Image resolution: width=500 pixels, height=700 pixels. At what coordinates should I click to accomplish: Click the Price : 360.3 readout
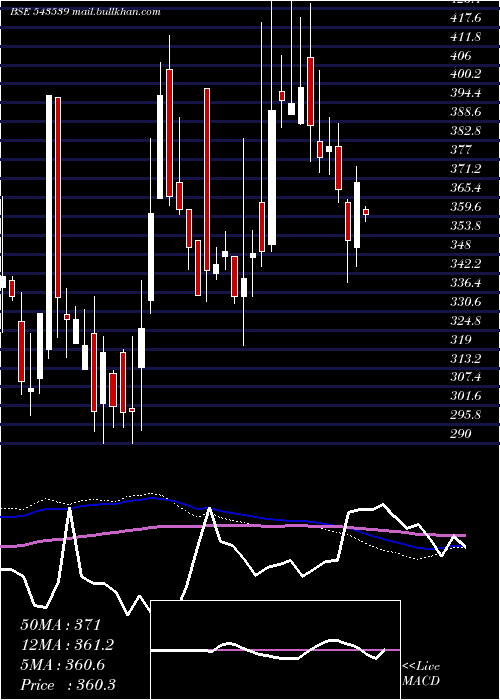click(x=68, y=685)
